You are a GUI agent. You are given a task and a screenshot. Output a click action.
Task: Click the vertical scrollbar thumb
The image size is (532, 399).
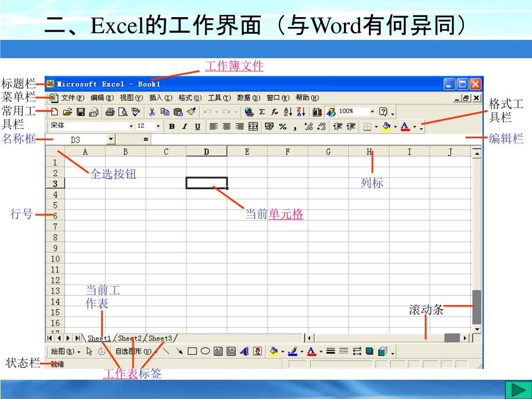[x=477, y=308]
